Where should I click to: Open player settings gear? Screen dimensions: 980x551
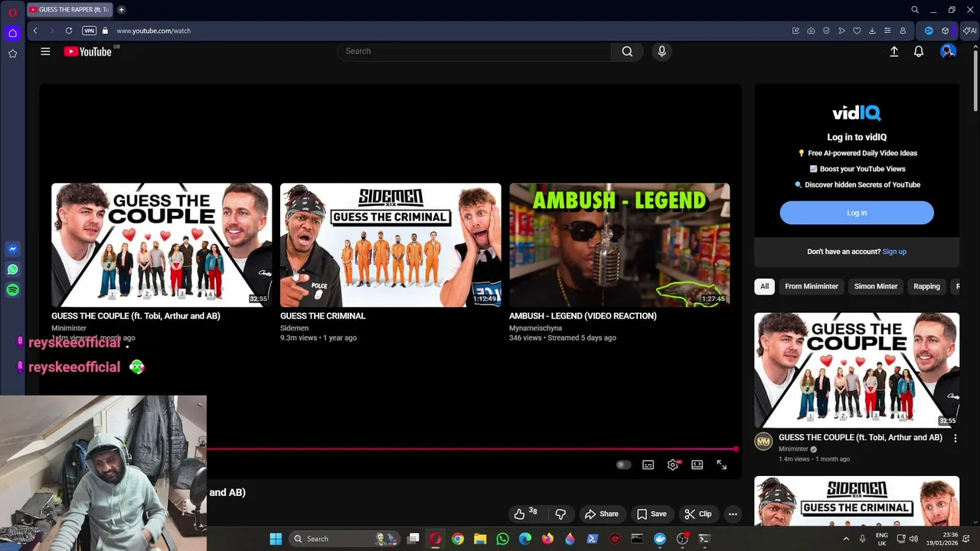click(x=672, y=465)
